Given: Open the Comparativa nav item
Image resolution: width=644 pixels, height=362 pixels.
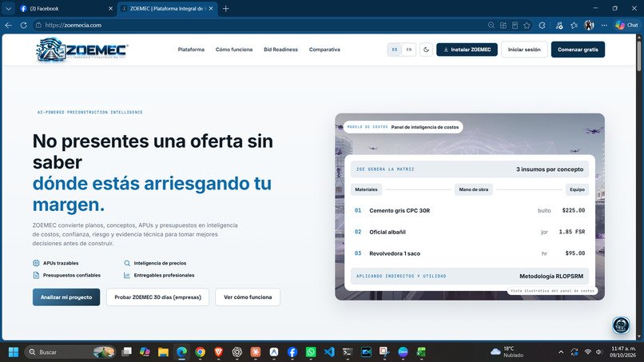Looking at the screenshot, I should pyautogui.click(x=324, y=50).
